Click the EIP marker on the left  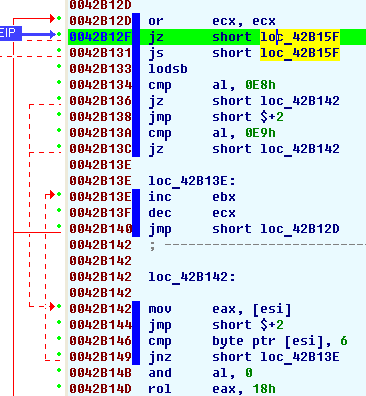pyautogui.click(x=11, y=33)
